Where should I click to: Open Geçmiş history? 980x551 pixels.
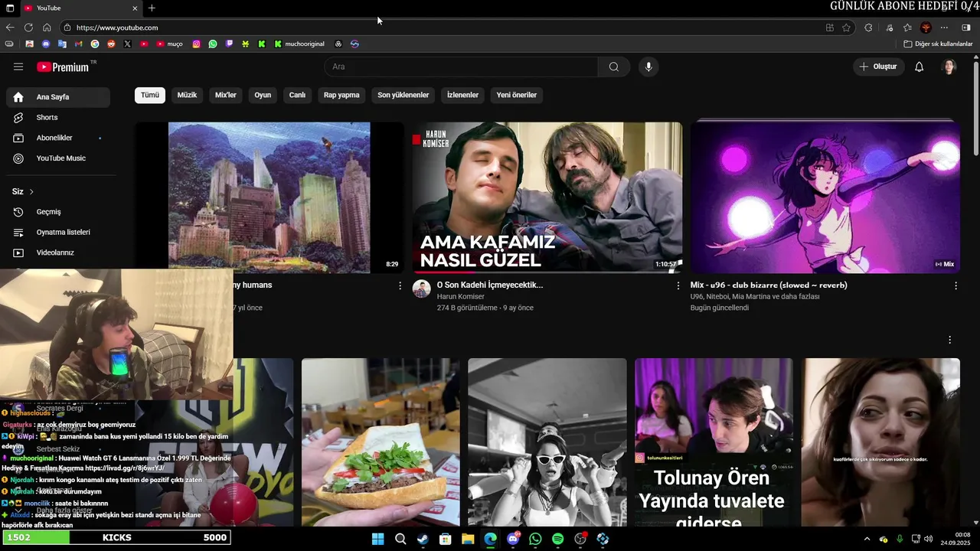58,211
